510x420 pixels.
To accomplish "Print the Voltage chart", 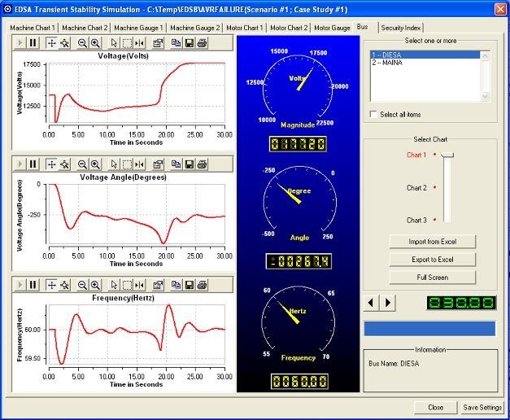I will click(x=202, y=43).
